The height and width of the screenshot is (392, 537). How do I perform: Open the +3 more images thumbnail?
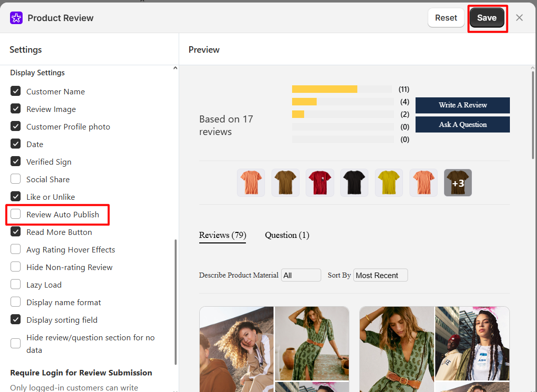[458, 183]
